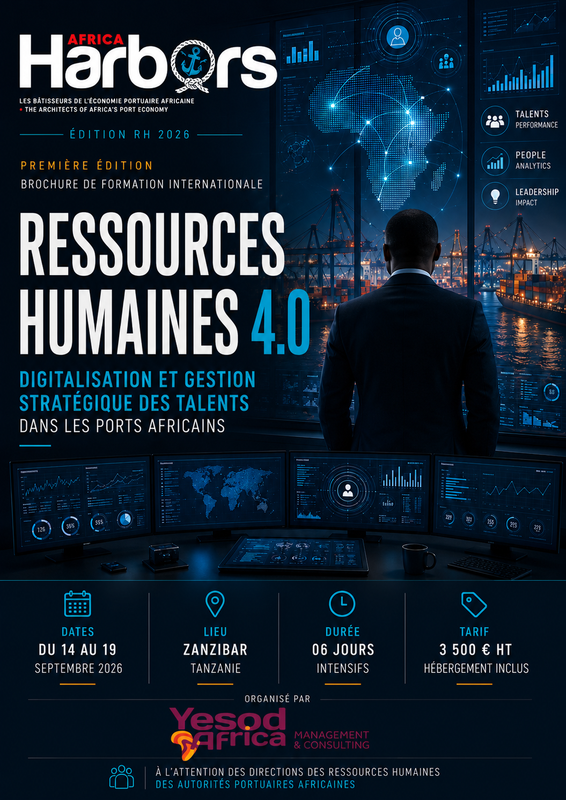Viewport: 566px width, 800px height.
Task: Click BROCHURE DE FORMATION INTERNATIONALE text
Action: coord(142,184)
